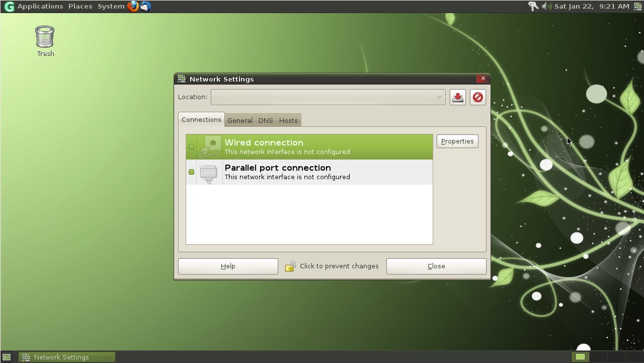This screenshot has height=363, width=644.
Task: Open the Applications menu
Action: pos(40,7)
